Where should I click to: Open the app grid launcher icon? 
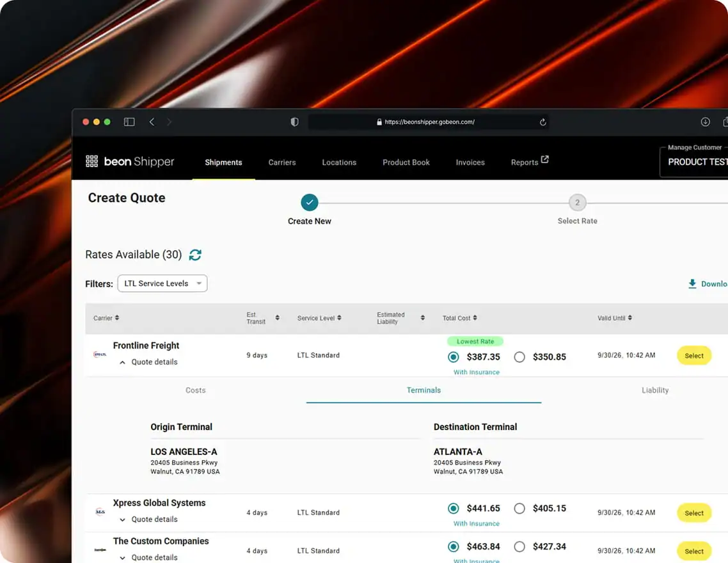pos(92,161)
